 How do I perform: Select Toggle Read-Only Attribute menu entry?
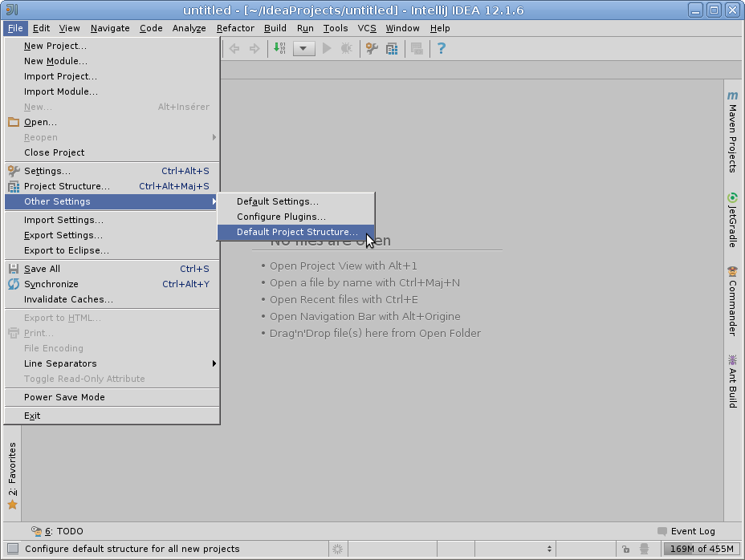click(x=112, y=379)
